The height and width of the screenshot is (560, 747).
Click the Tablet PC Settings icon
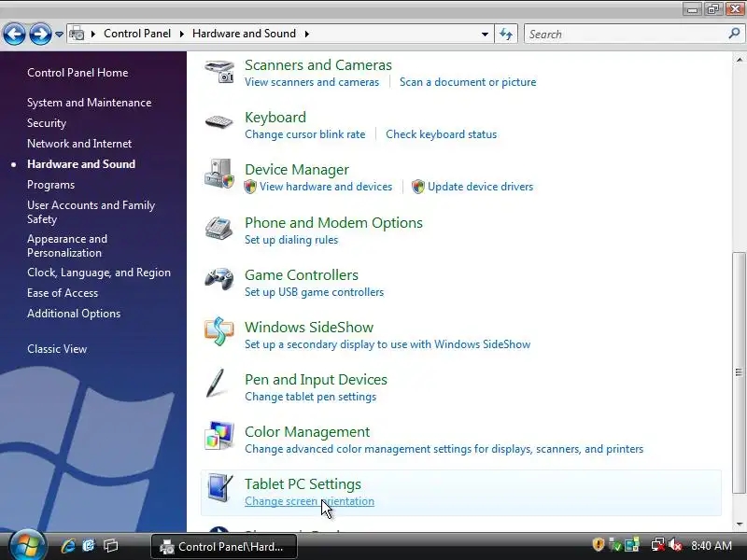220,487
